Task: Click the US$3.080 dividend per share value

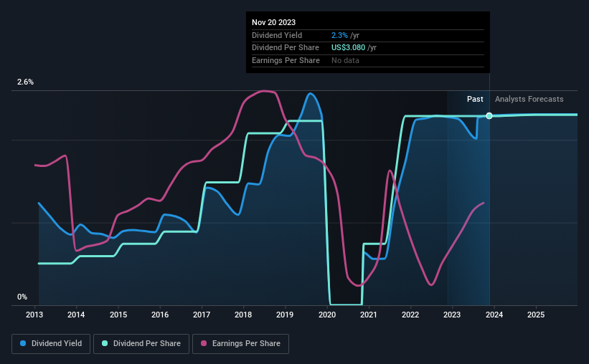Action: tap(348, 48)
